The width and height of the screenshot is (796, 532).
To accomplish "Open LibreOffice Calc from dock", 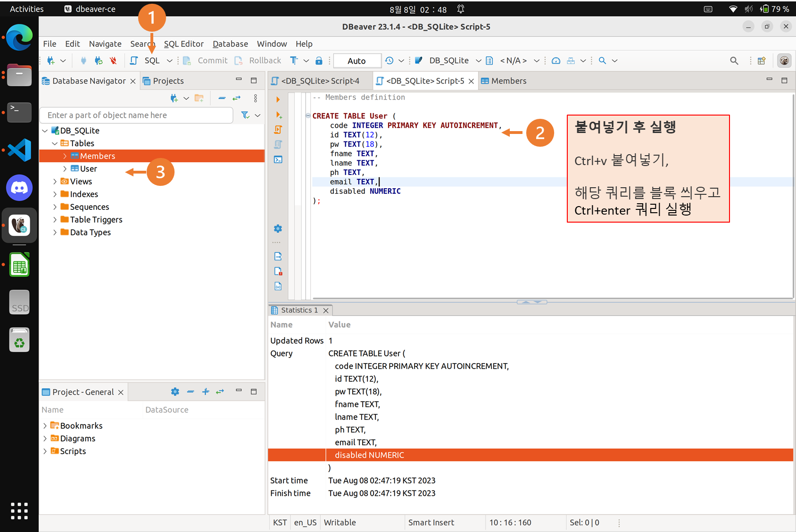I will 19,265.
